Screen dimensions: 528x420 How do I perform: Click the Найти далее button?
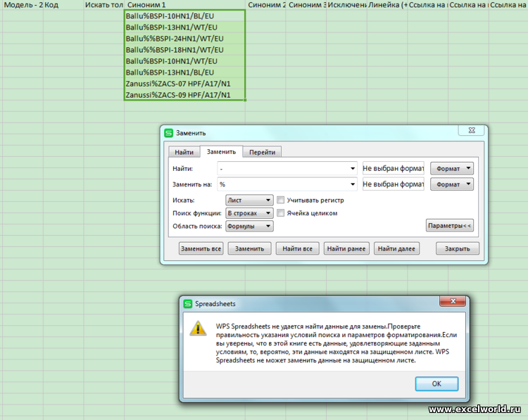[396, 249]
